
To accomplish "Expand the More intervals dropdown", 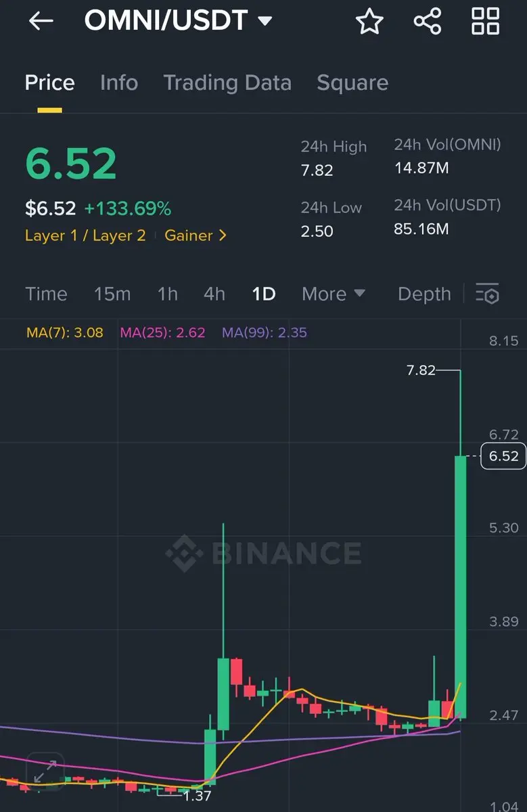I will click(334, 294).
